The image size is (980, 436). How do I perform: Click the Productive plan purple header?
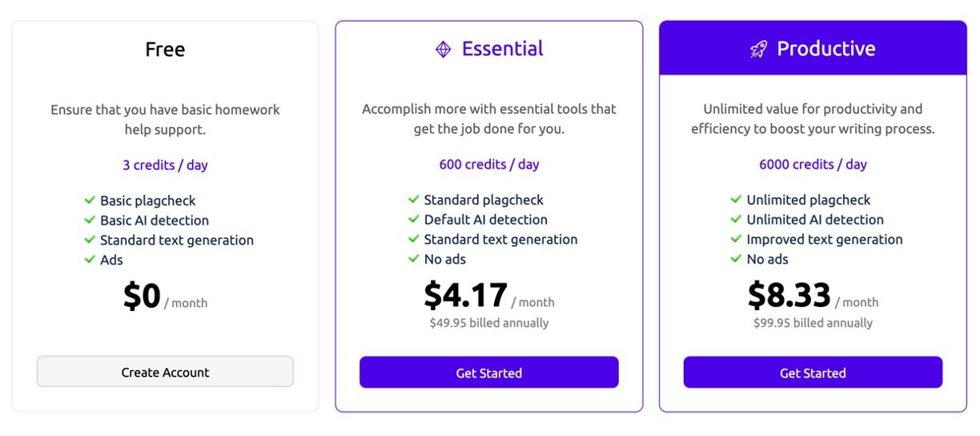tap(813, 49)
